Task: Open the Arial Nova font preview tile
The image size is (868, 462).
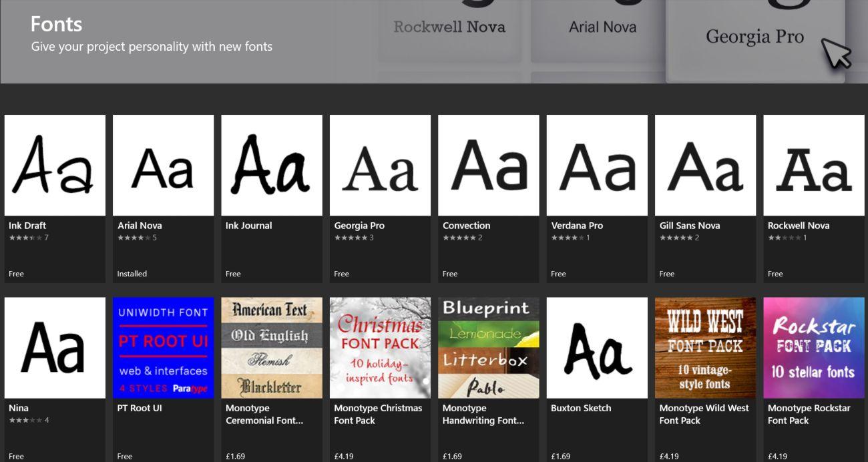Action: (164, 165)
